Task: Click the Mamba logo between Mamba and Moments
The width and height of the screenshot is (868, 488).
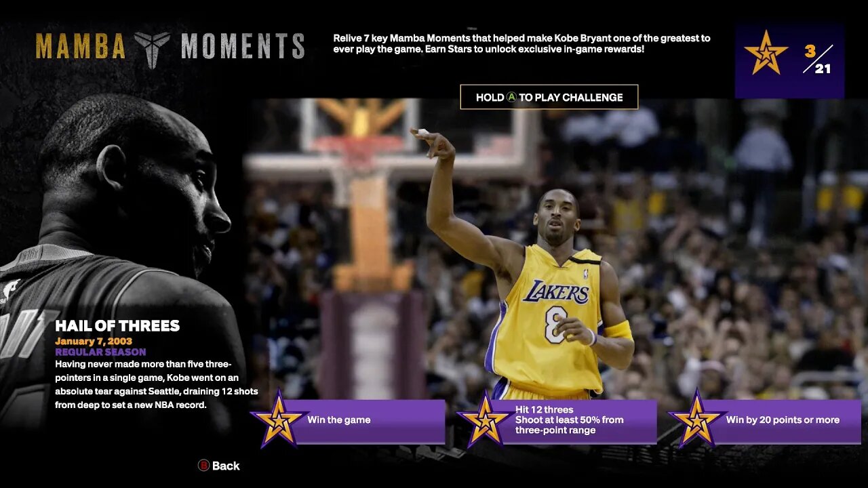Action: 153,49
